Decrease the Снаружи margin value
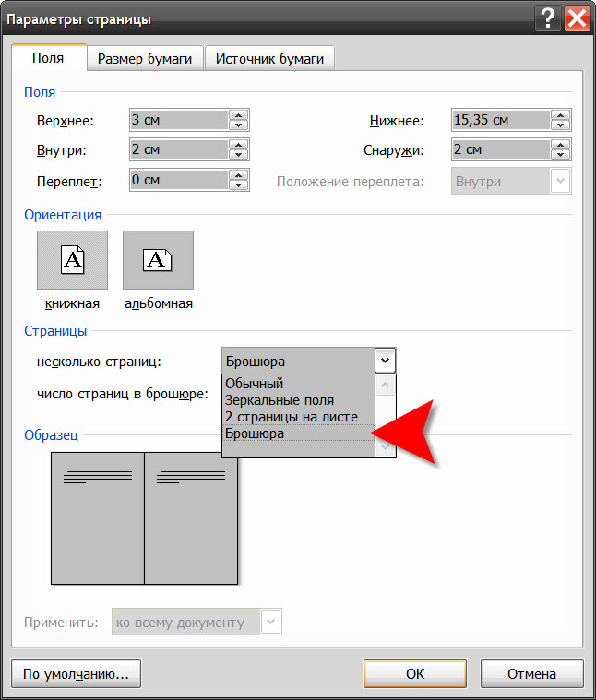The height and width of the screenshot is (700, 596). tap(560, 155)
